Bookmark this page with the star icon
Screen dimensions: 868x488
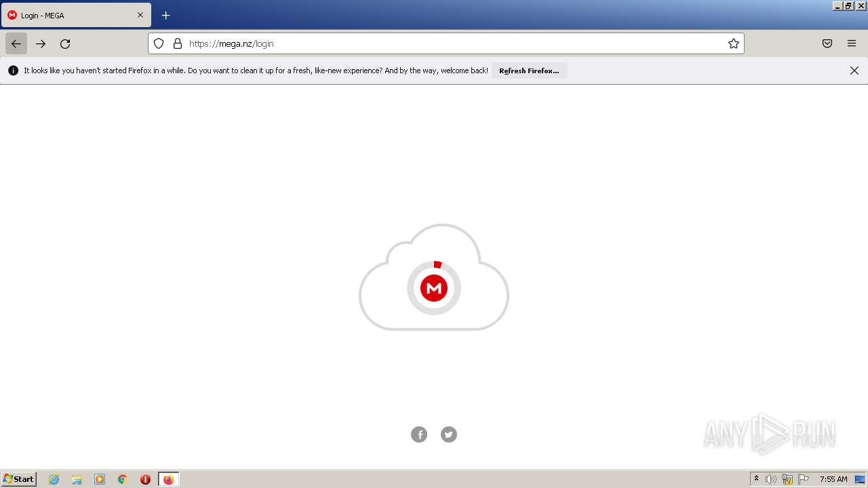[733, 43]
